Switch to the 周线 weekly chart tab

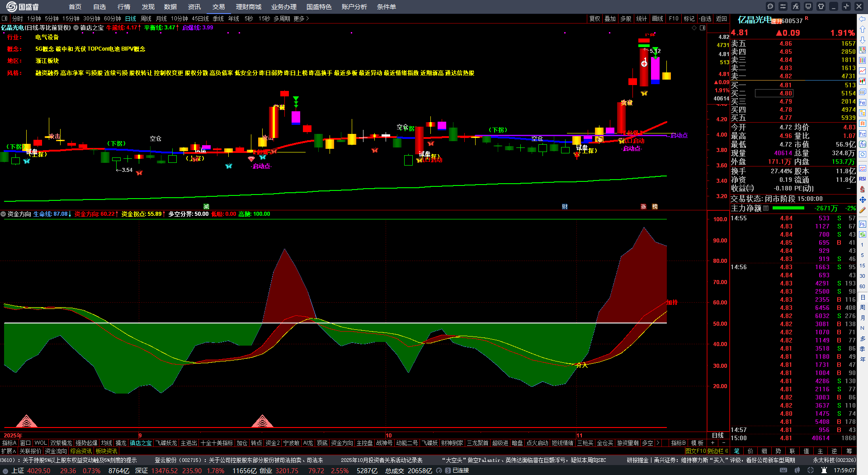(x=146, y=19)
